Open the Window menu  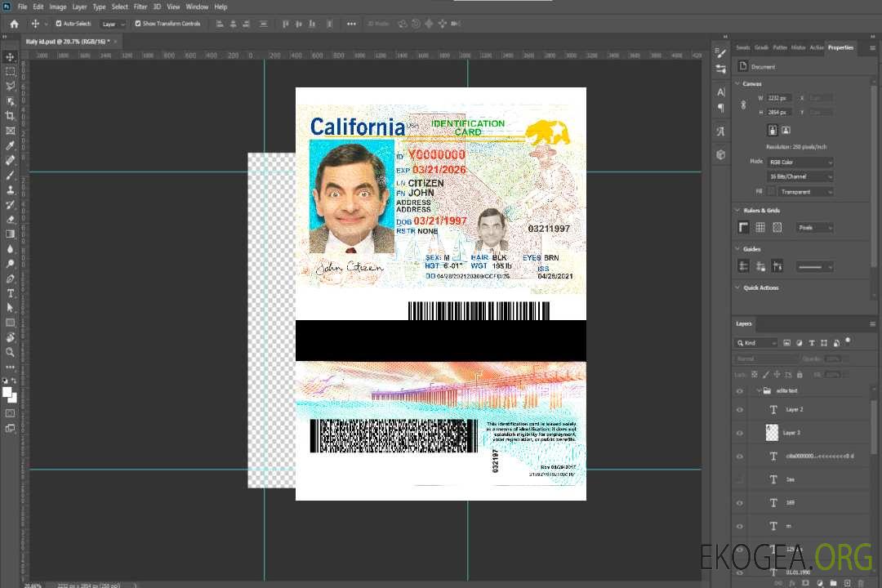pos(197,7)
